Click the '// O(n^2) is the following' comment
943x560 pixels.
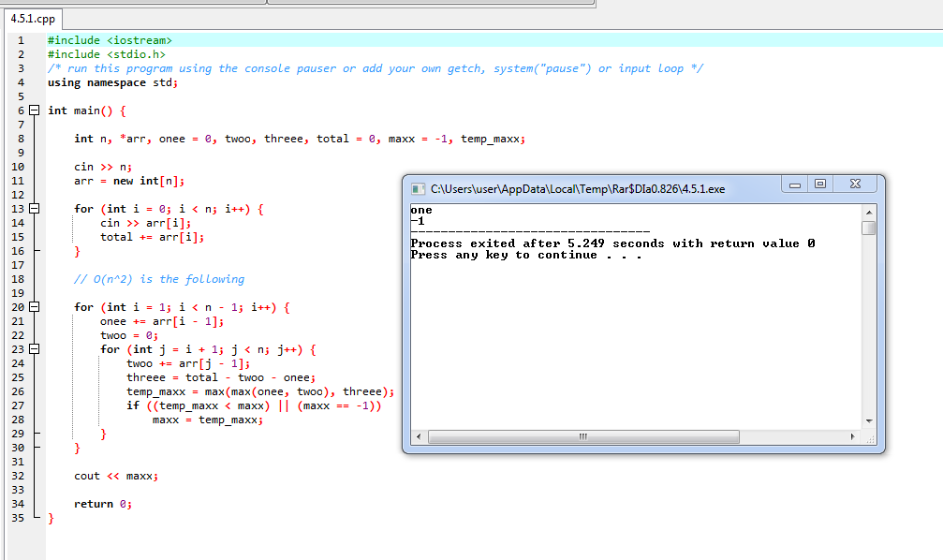tap(159, 279)
